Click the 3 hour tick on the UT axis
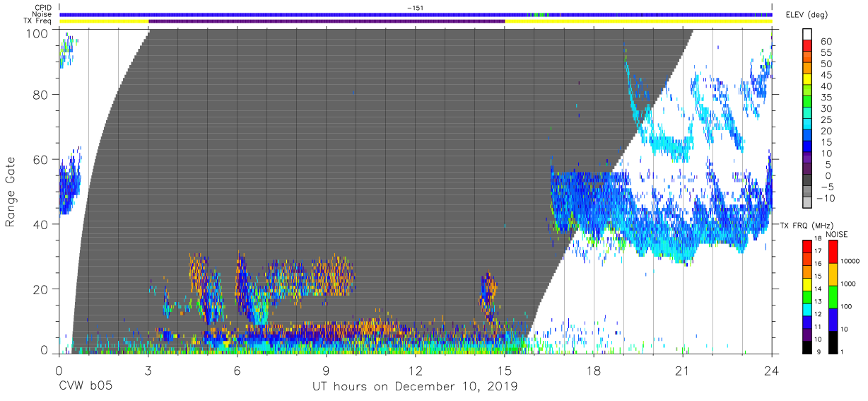868x401 pixels. [x=148, y=370]
